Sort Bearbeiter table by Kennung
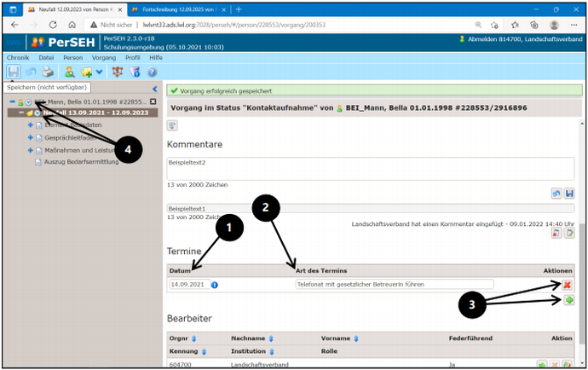The height and width of the screenshot is (370, 588). [204, 351]
